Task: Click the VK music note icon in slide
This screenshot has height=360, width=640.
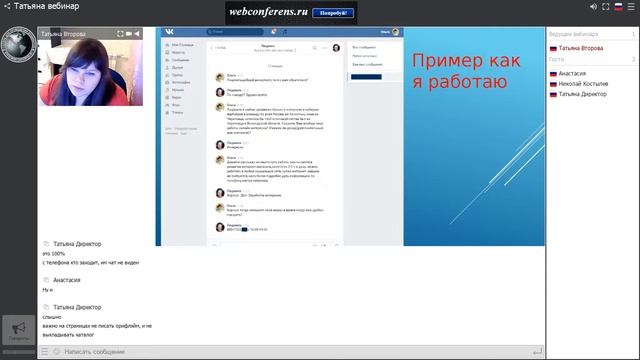Action: point(285,31)
